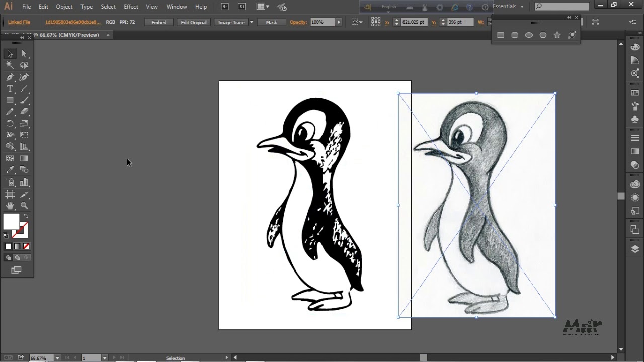This screenshot has height=362, width=644.
Task: Switch to Gradient paint mode
Action: pyautogui.click(x=17, y=246)
